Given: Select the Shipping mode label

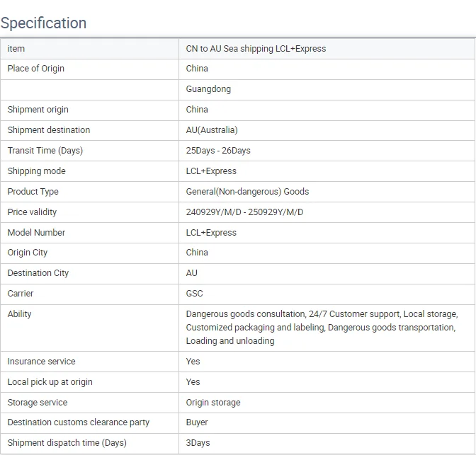Looking at the screenshot, I should click(36, 171).
